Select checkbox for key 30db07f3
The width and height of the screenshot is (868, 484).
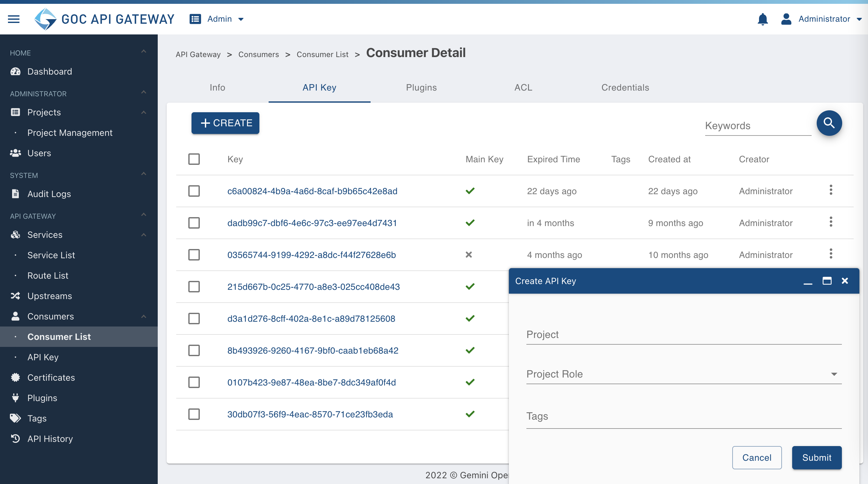click(194, 414)
